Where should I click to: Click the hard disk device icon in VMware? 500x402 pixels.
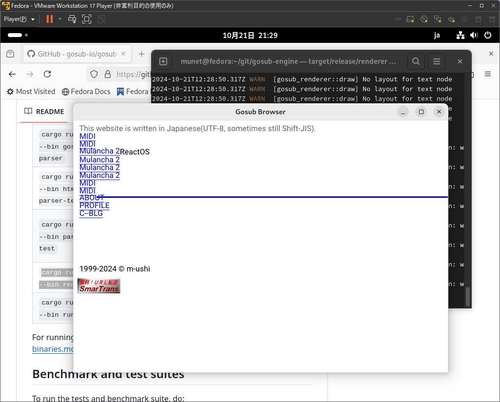click(x=410, y=19)
